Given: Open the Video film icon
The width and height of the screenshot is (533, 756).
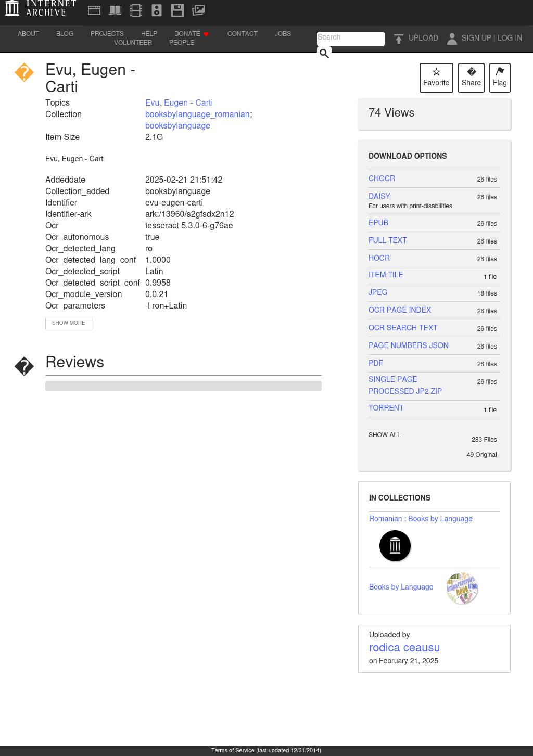Looking at the screenshot, I should (x=136, y=10).
